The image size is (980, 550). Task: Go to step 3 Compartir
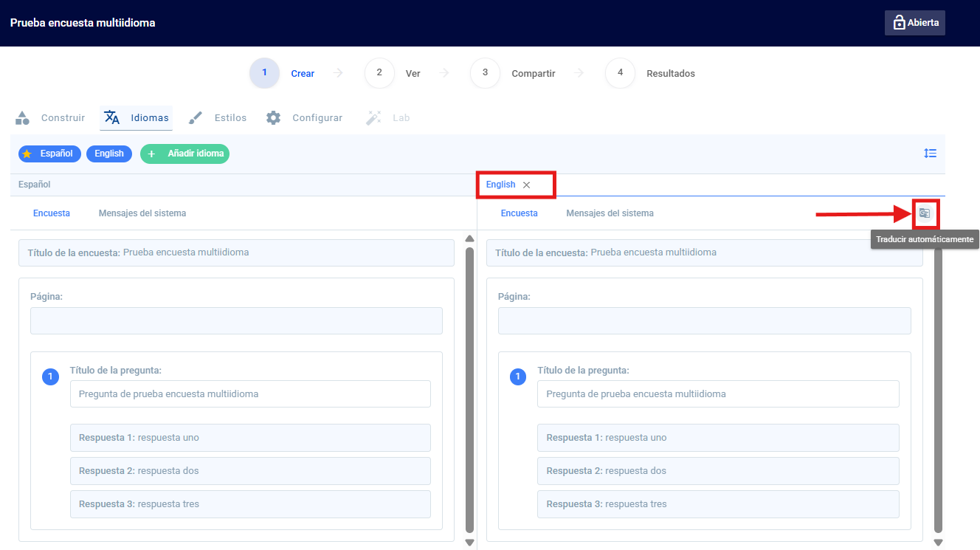tap(513, 73)
